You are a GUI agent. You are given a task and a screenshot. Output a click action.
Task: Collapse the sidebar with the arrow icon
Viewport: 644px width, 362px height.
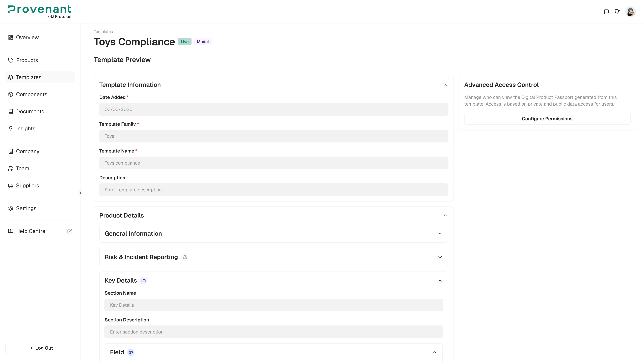80,193
